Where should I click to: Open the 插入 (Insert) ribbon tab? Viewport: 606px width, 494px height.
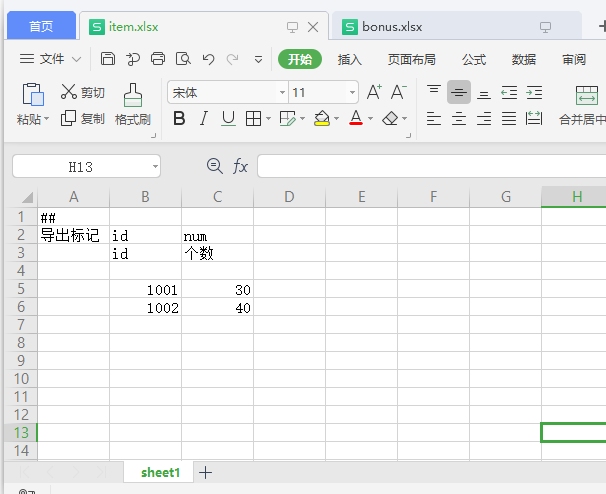pyautogui.click(x=350, y=59)
